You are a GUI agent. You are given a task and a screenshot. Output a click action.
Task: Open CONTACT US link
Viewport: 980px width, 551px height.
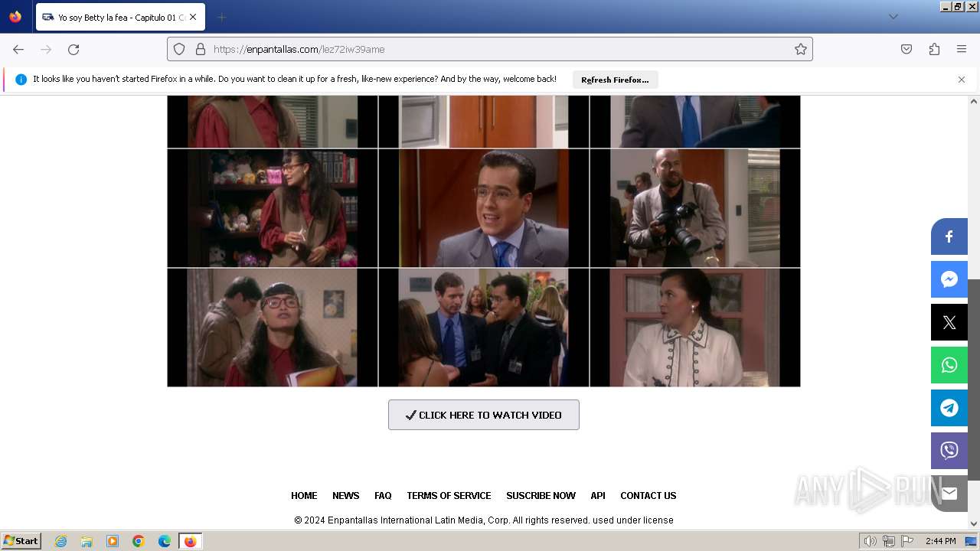(648, 496)
